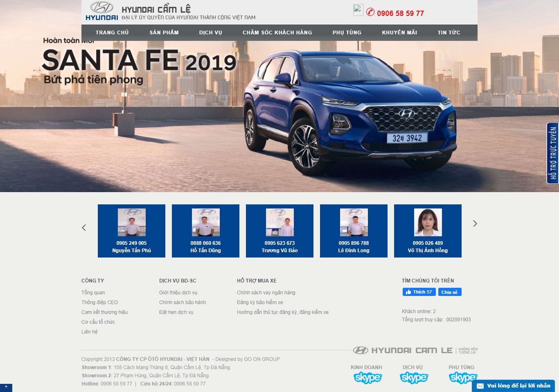Open the Phụ Tùng menu
559x392 pixels.
point(347,32)
